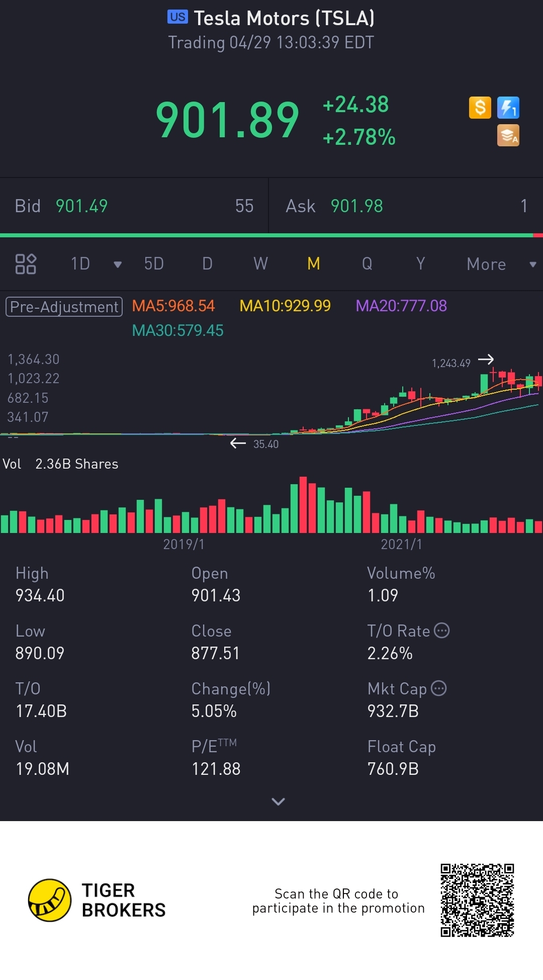Tap the Float Cap value 760.9B
The image size is (543, 980).
point(393,769)
